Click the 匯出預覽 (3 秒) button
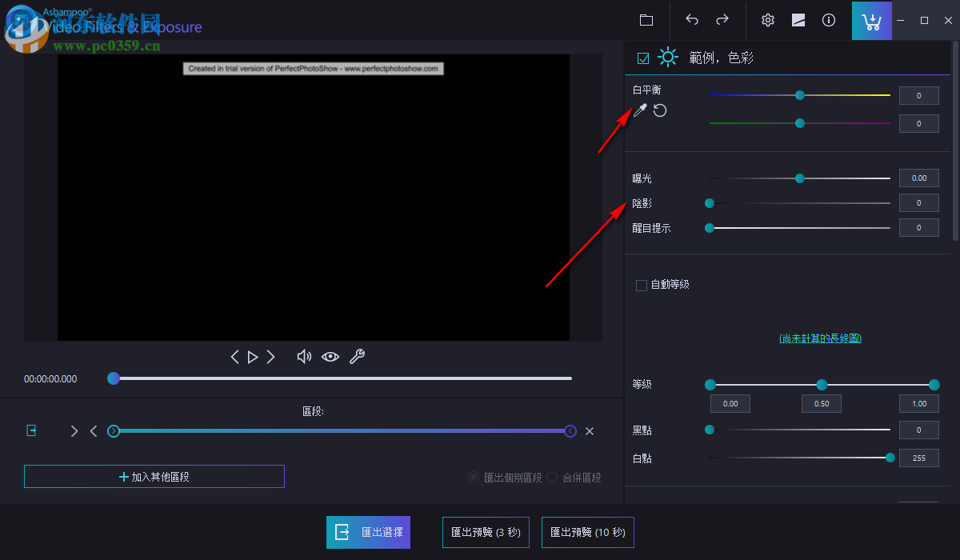This screenshot has width=960, height=560. (486, 532)
